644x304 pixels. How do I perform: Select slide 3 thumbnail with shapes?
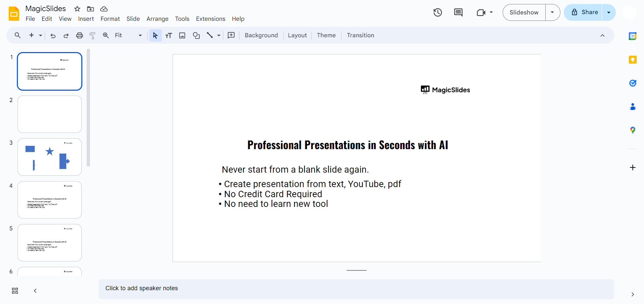click(50, 157)
